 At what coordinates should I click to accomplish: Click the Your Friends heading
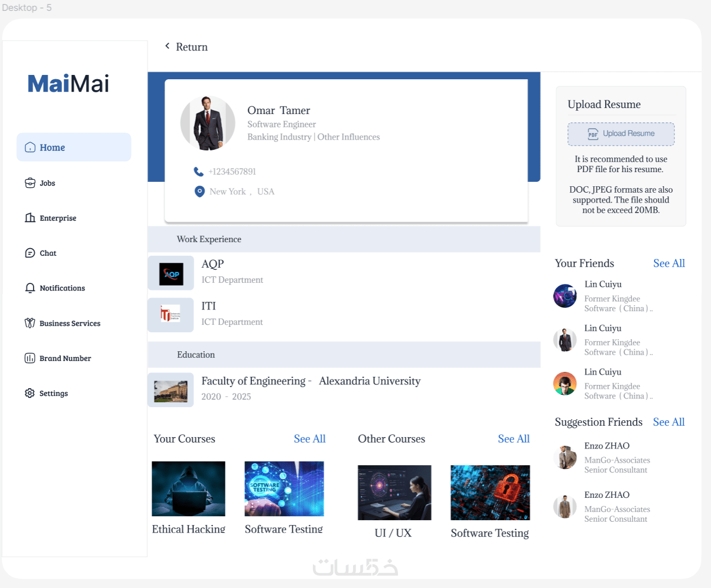[584, 263]
